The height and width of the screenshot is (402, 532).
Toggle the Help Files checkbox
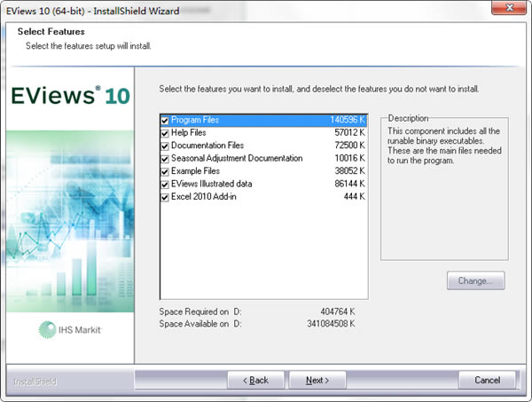[x=165, y=133]
